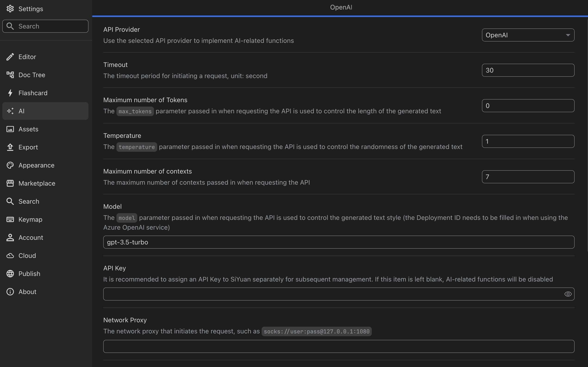
Task: Click the max_tokens code label
Action: [x=135, y=111]
